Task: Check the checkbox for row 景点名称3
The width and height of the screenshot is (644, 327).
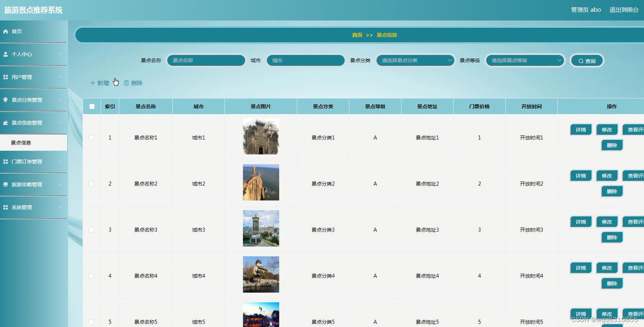Action: pyautogui.click(x=92, y=230)
